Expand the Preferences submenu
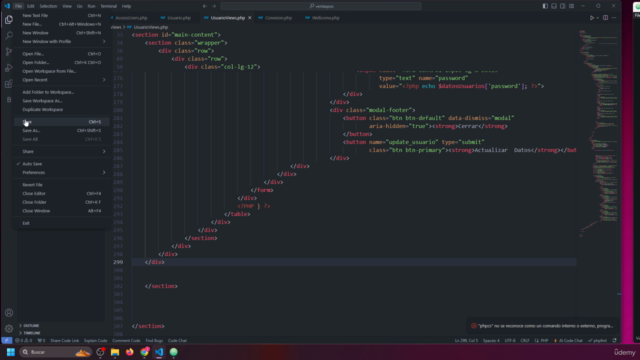Image resolution: width=640 pixels, height=360 pixels. (61, 173)
